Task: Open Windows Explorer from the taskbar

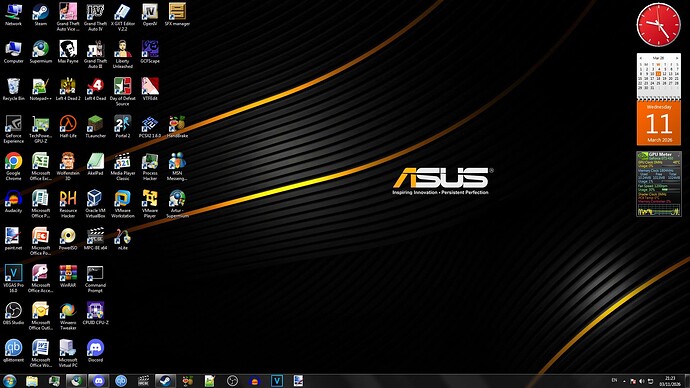Action: (x=32, y=381)
